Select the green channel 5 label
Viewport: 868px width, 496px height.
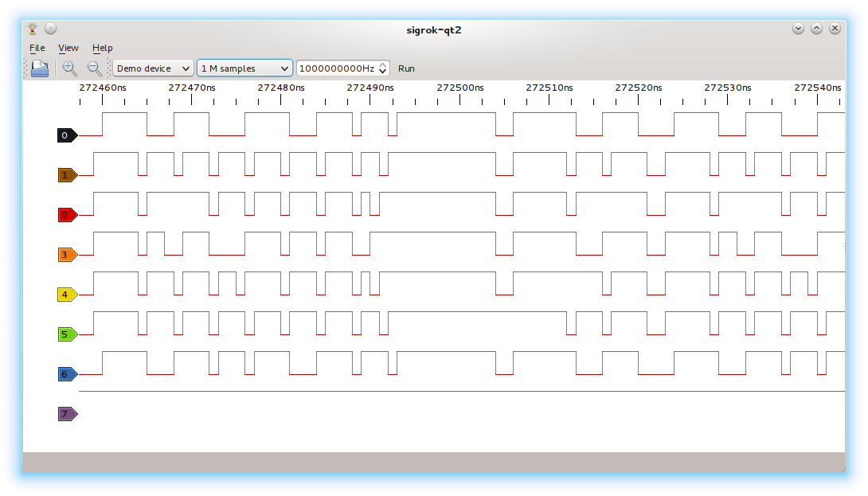coord(67,334)
